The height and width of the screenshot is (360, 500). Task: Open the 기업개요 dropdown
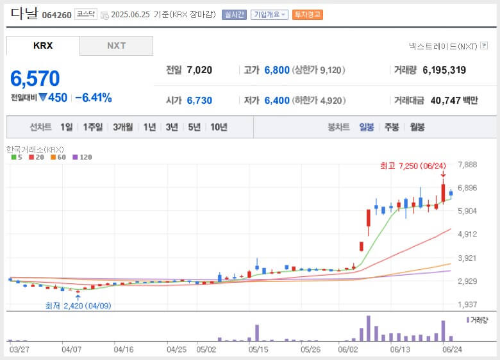tap(269, 14)
